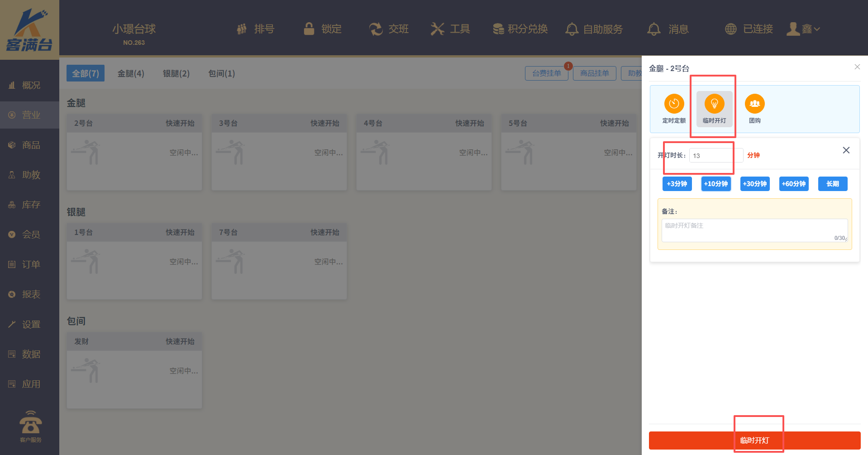
Task: Open the 客户服务 telephone icon
Action: (x=30, y=423)
